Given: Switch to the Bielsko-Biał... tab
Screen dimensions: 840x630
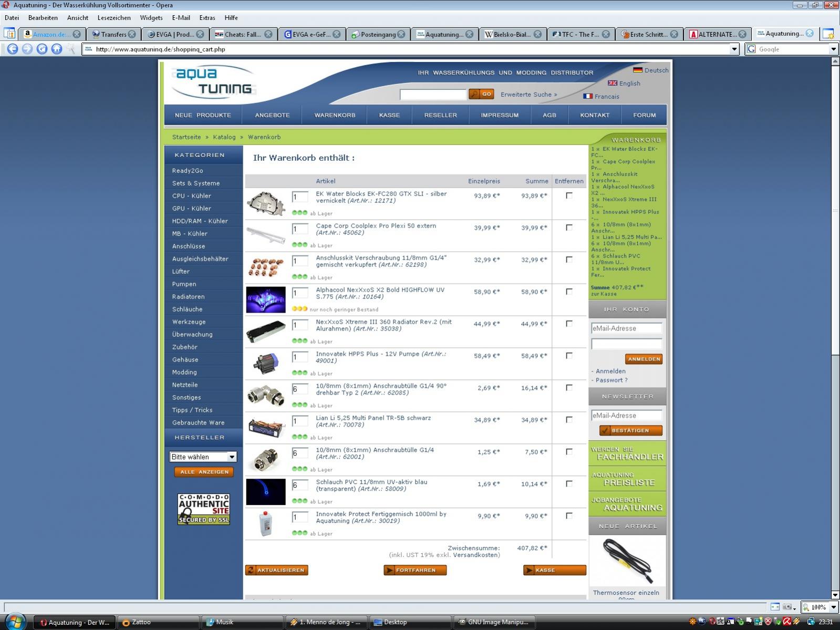Looking at the screenshot, I should (x=512, y=34).
